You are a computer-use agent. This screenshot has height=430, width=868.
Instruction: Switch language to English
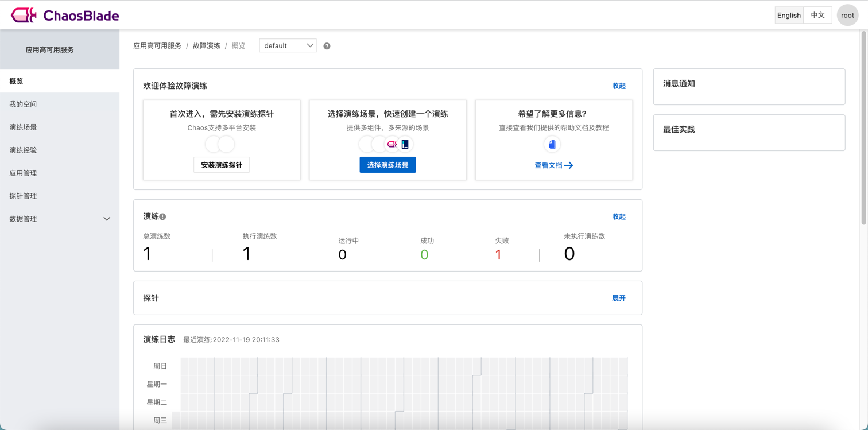tap(789, 16)
